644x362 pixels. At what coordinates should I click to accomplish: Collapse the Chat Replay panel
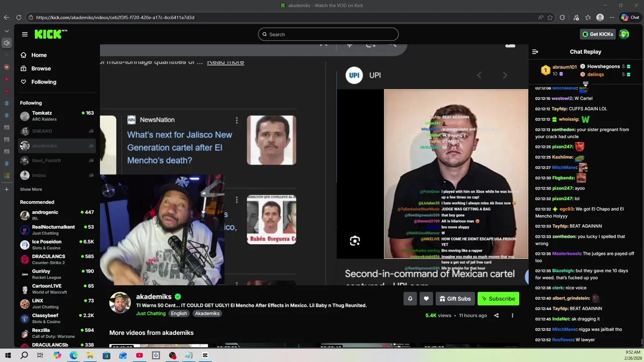click(535, 52)
